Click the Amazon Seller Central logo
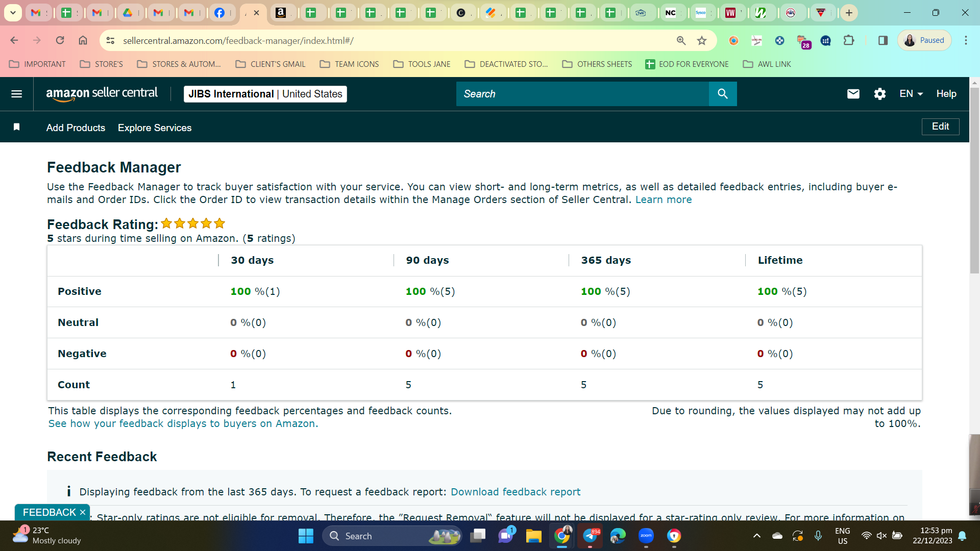This screenshot has height=551, width=980. (102, 94)
